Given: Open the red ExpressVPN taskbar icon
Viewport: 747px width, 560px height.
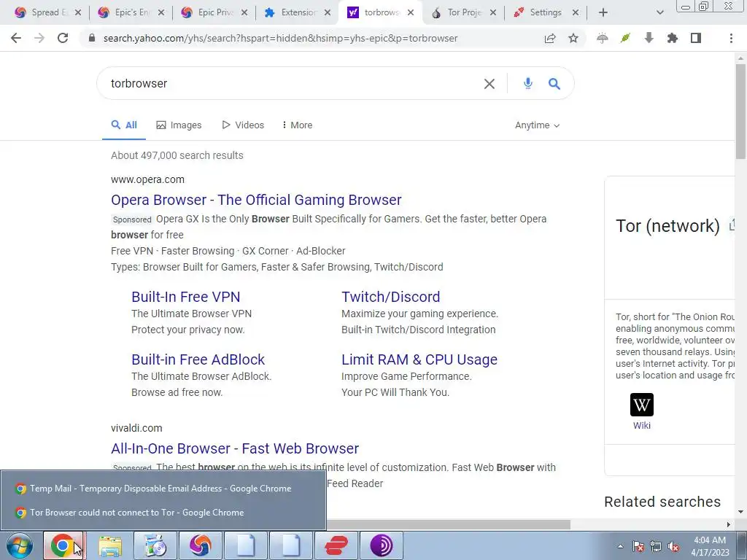Looking at the screenshot, I should pos(336,545).
